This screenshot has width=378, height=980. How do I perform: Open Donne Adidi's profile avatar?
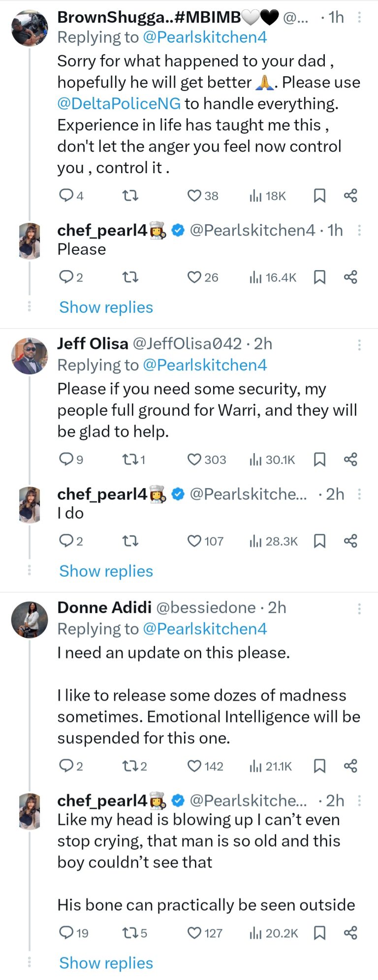(30, 620)
